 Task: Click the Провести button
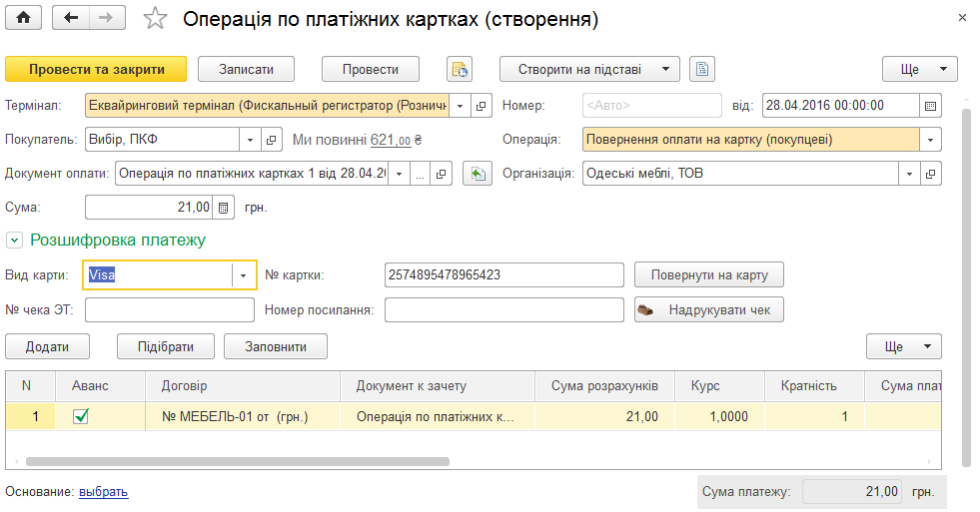(371, 69)
